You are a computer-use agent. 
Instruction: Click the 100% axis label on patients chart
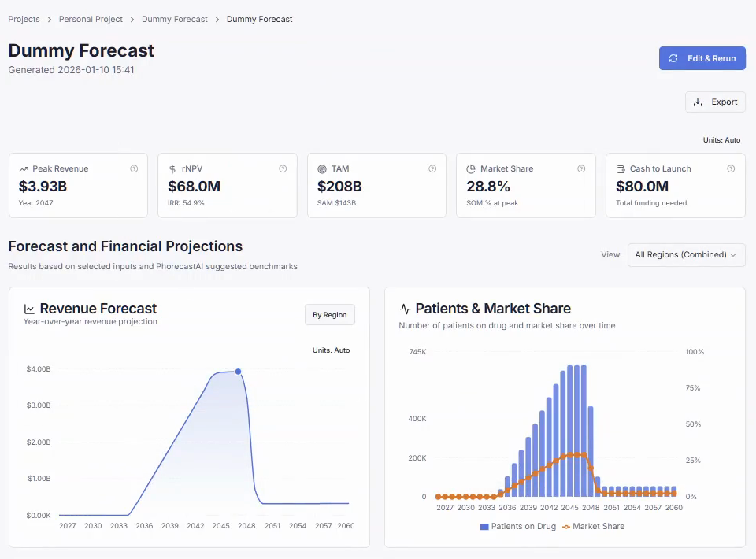(x=695, y=352)
